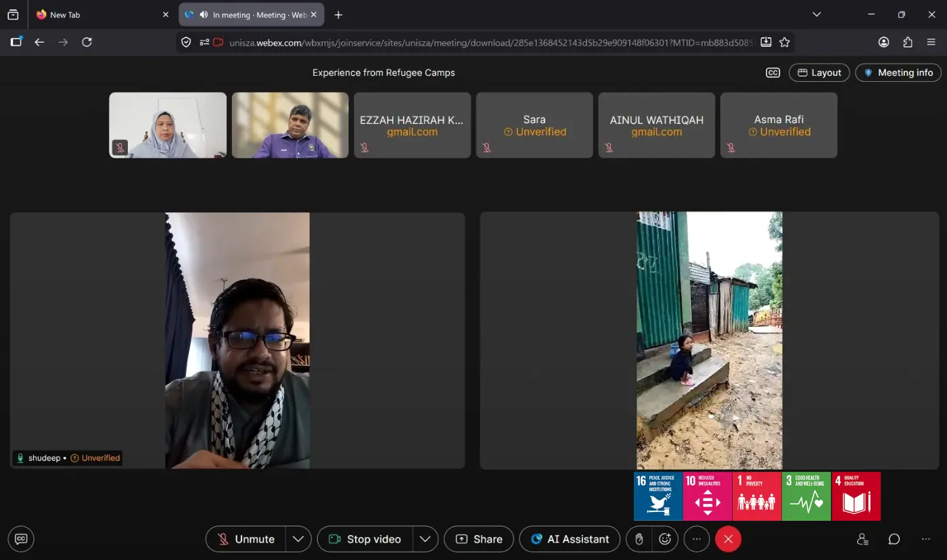Click the muted mic icon on Asma Rafi tile

[x=731, y=147]
